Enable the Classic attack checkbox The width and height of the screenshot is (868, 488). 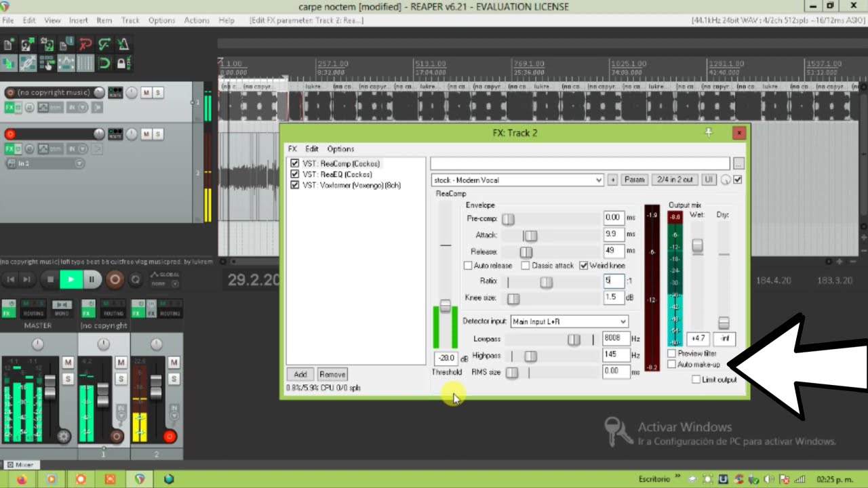(526, 266)
